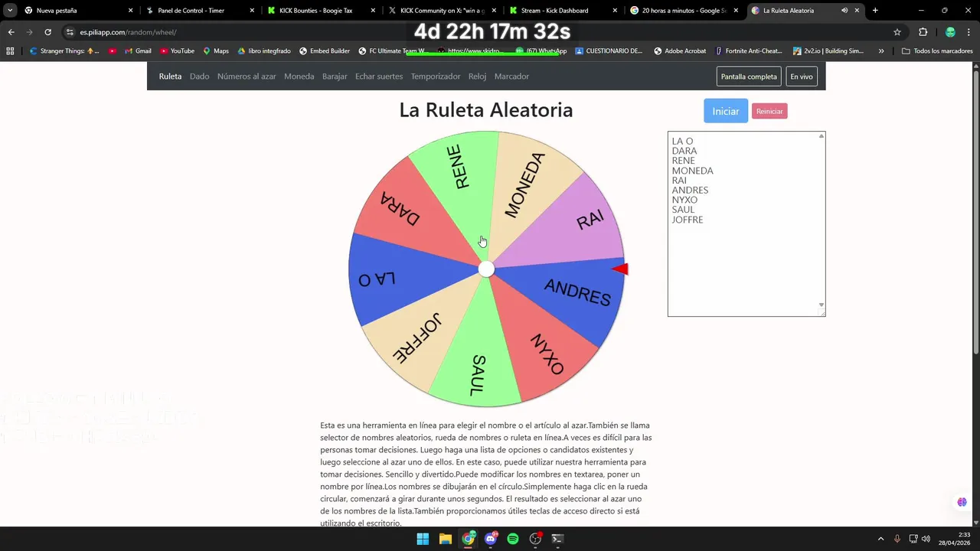The width and height of the screenshot is (980, 551).
Task: Click the microphone tray icon
Action: (897, 539)
